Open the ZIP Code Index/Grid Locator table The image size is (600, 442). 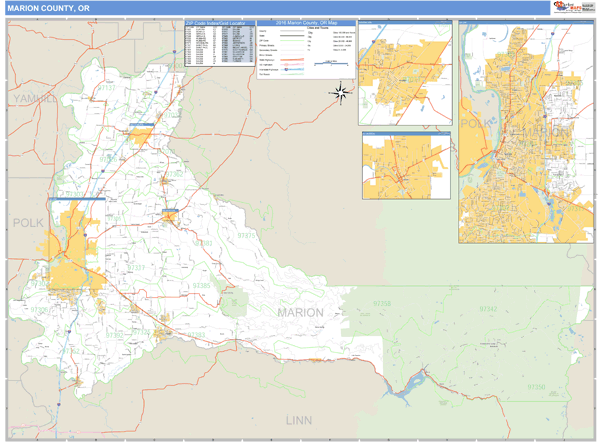(220, 43)
